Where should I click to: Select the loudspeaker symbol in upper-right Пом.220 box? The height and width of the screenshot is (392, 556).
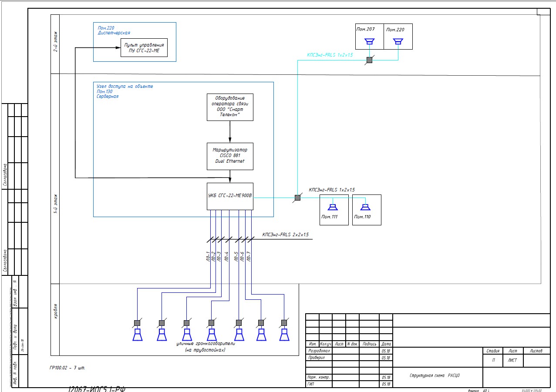pyautogui.click(x=398, y=41)
